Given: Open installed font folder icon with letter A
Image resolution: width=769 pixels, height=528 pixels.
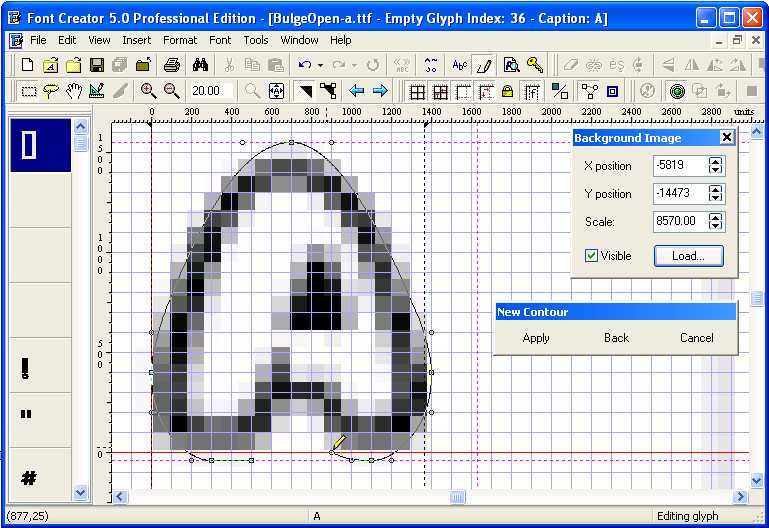Looking at the screenshot, I should (51, 64).
